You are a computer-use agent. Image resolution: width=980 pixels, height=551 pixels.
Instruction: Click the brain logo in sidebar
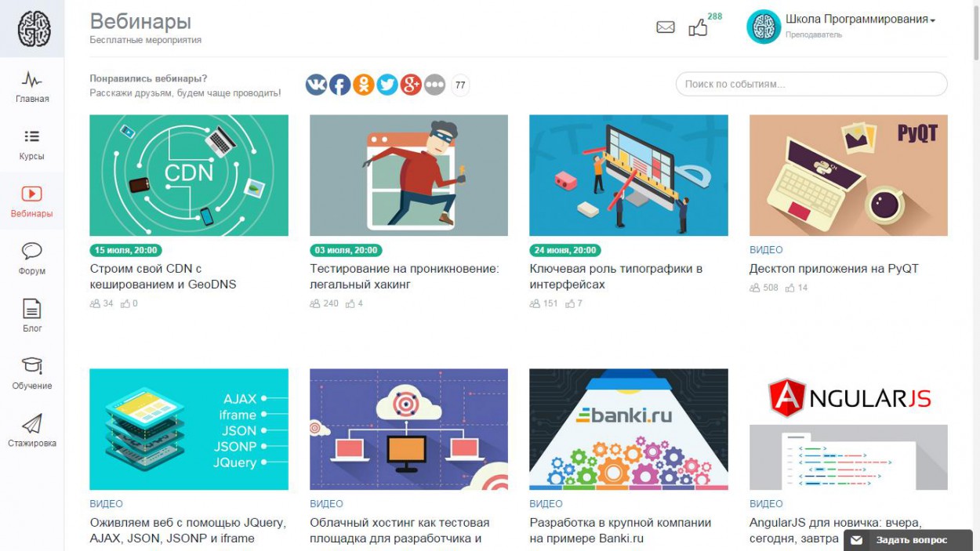34,29
